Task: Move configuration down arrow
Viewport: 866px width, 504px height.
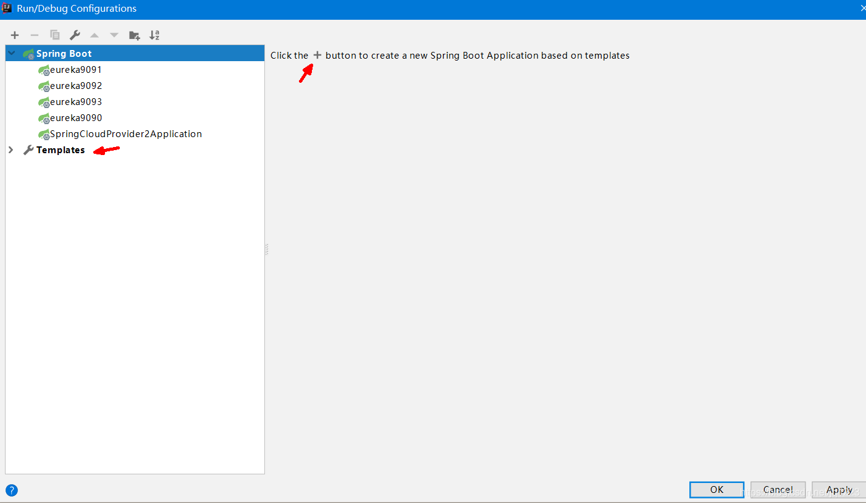Action: point(114,35)
